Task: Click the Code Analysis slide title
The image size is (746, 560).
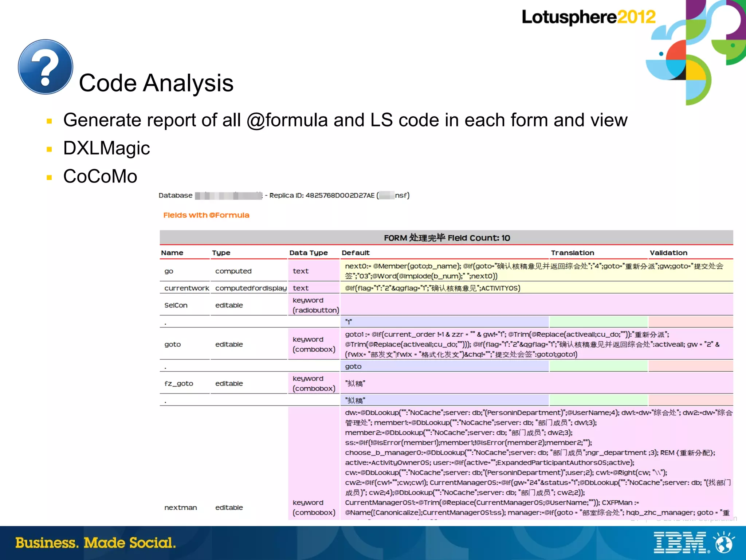Action: pos(156,83)
